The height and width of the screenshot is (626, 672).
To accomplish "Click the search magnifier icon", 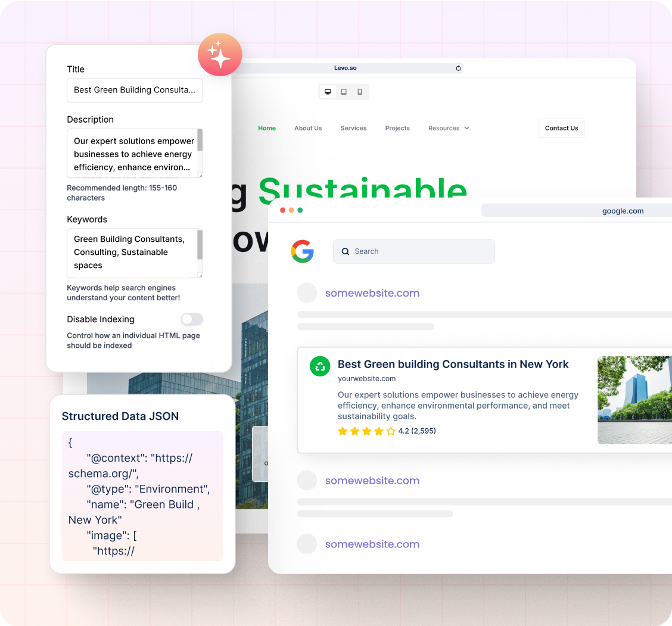I will click(x=346, y=251).
